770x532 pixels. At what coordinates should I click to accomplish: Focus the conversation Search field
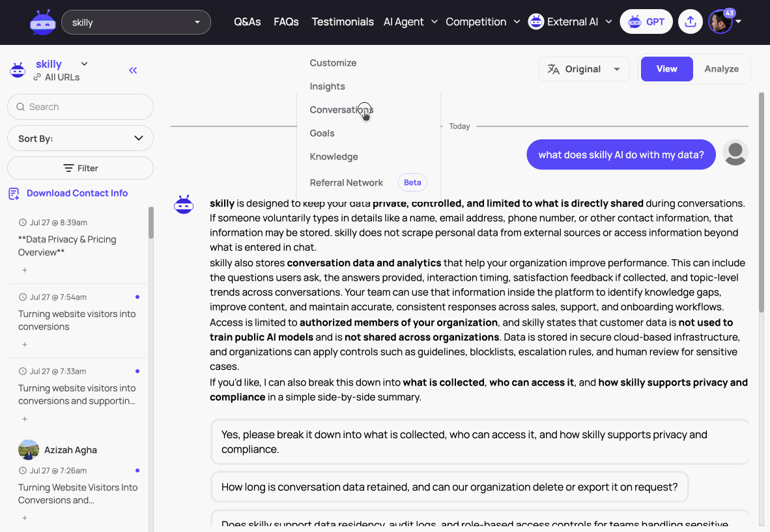(x=80, y=107)
